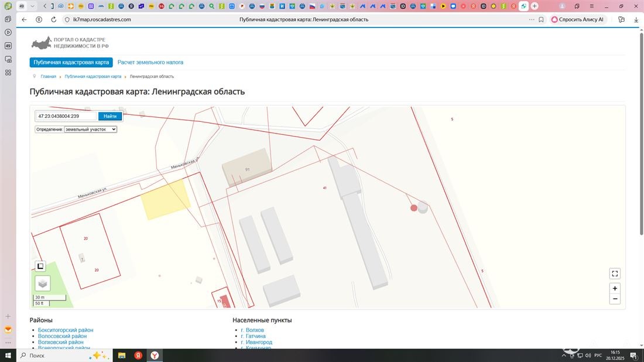Open the tab list chevron in tab bar
This screenshot has width=644, height=362.
click(x=33, y=6)
